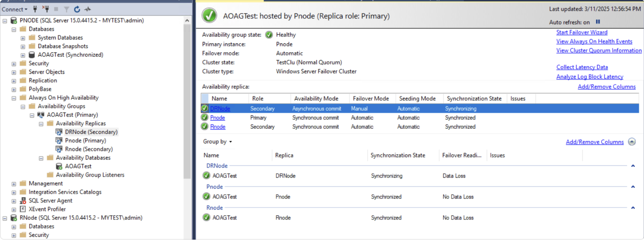Click the Stop square icon in toolbar
Viewport: 644px width, 241px height.
click(56, 9)
